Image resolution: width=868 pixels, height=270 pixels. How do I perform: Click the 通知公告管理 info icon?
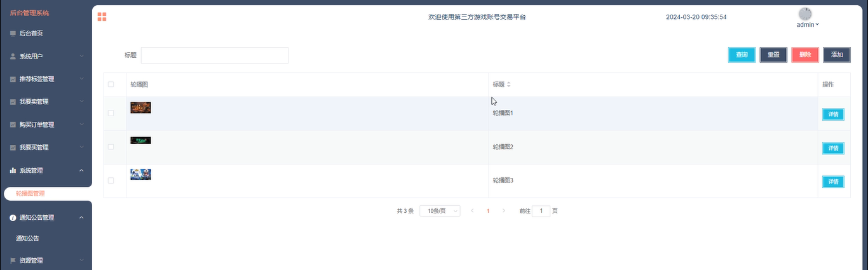click(13, 217)
